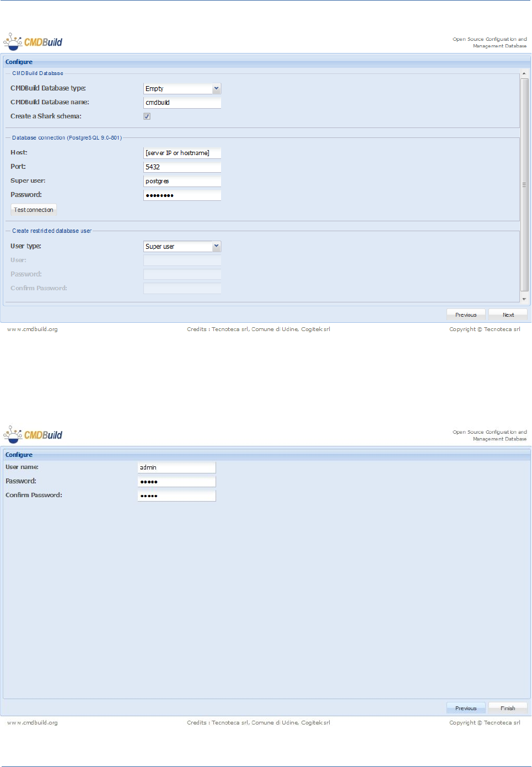Open the CMDBuild Database type dropdown
This screenshot has height=767, width=532.
(216, 88)
